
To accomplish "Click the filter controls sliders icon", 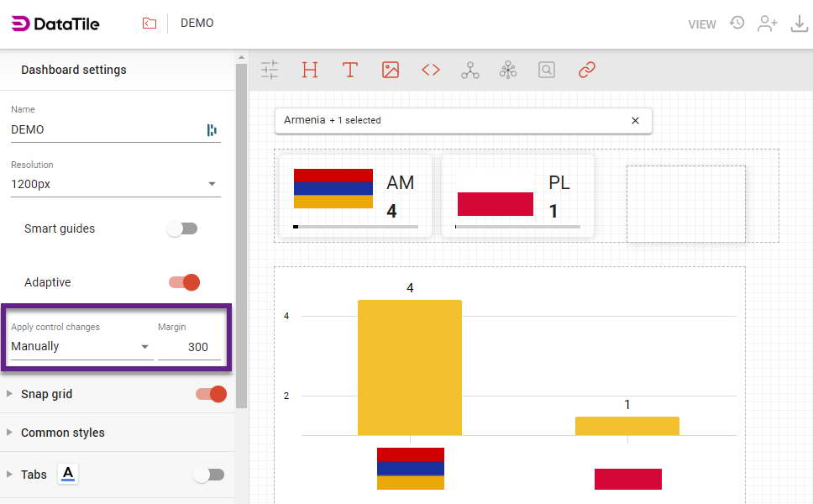I will tap(270, 70).
